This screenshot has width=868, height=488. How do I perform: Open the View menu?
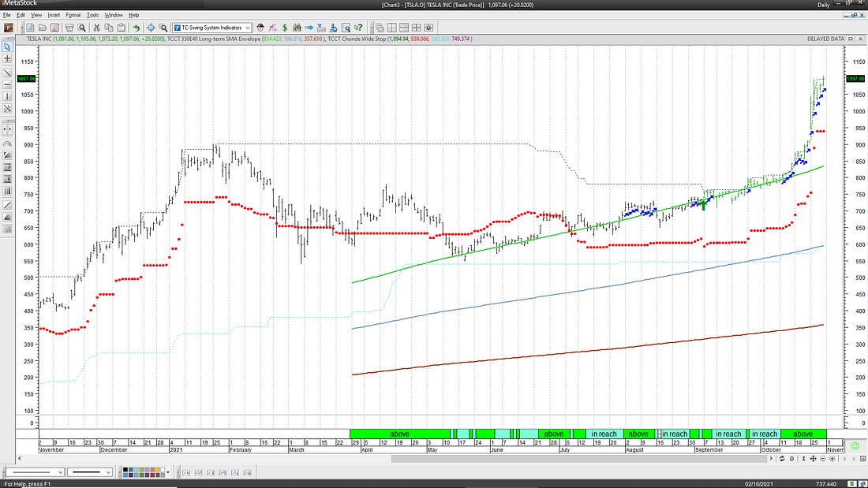[x=36, y=15]
